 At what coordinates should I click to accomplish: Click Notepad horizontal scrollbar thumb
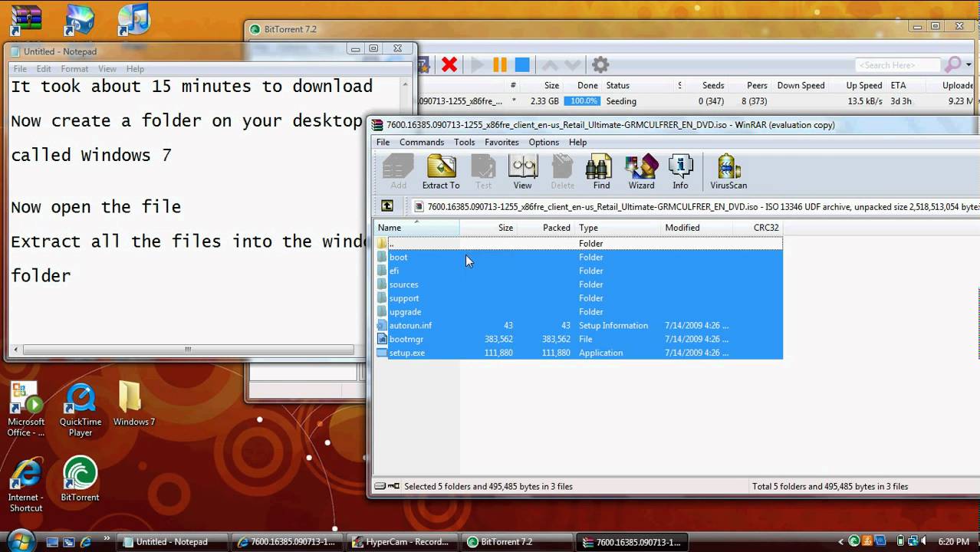[188, 350]
